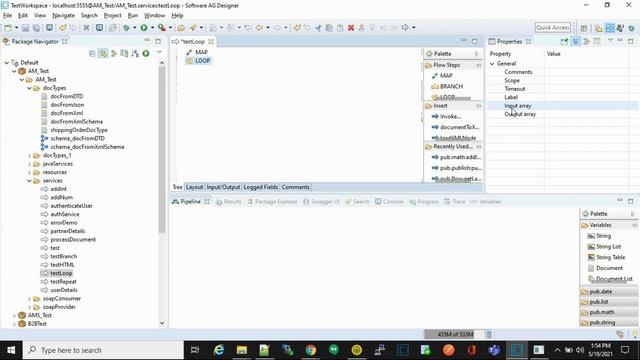The image size is (640, 360).
Task: Expand the javaServices folder
Action: point(29,164)
